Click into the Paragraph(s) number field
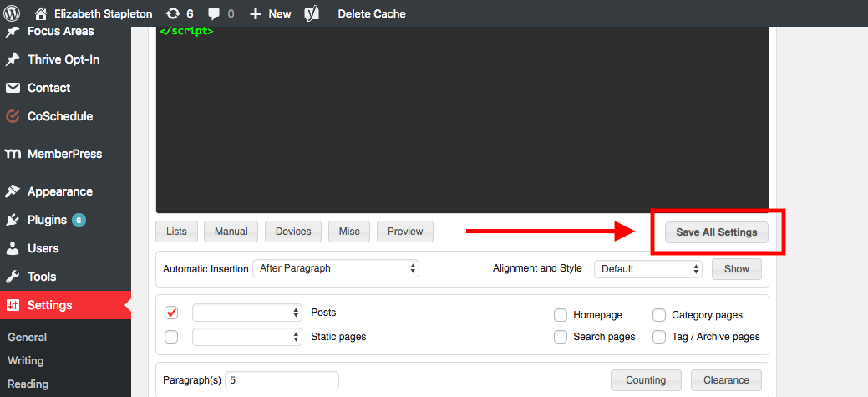 [282, 380]
